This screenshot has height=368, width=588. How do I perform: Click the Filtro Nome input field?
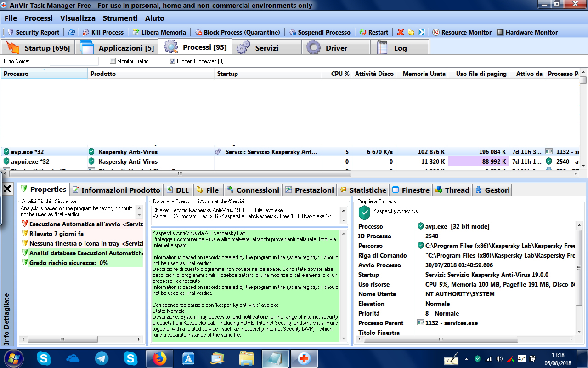coord(74,61)
